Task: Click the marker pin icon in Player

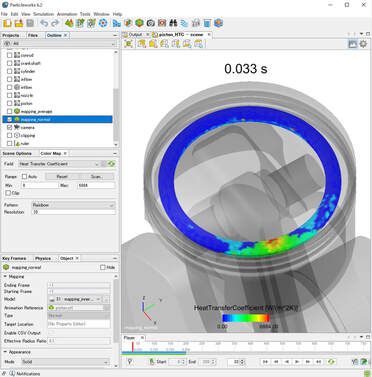Action: pyautogui.click(x=130, y=362)
